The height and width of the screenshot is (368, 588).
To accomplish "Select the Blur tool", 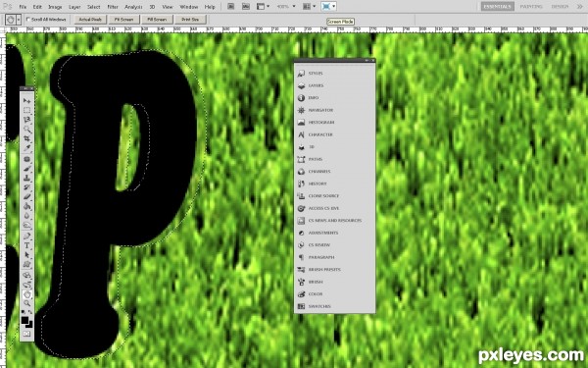I will pos(27,216).
